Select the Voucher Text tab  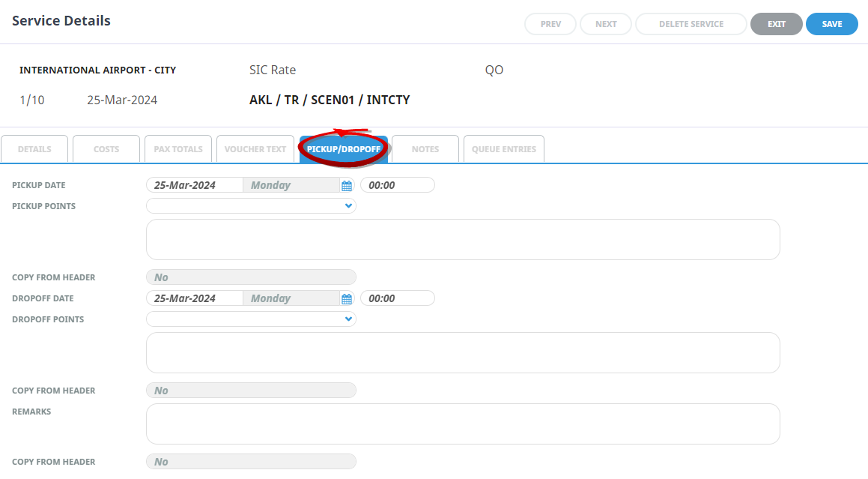(x=255, y=149)
